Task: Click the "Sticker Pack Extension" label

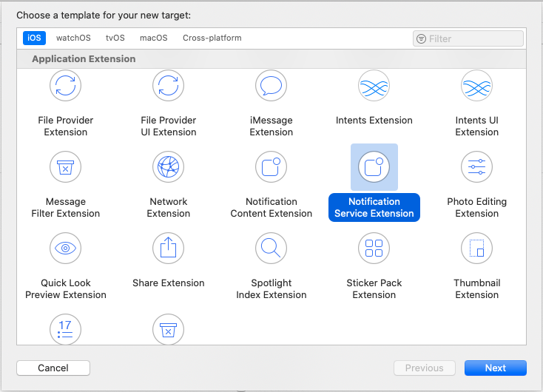Action: [374, 288]
